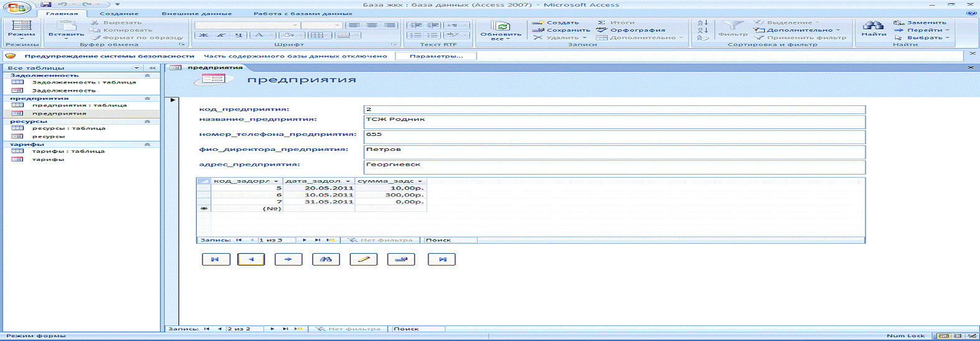
Task: Click the Параметры... security warning button
Action: coord(436,56)
